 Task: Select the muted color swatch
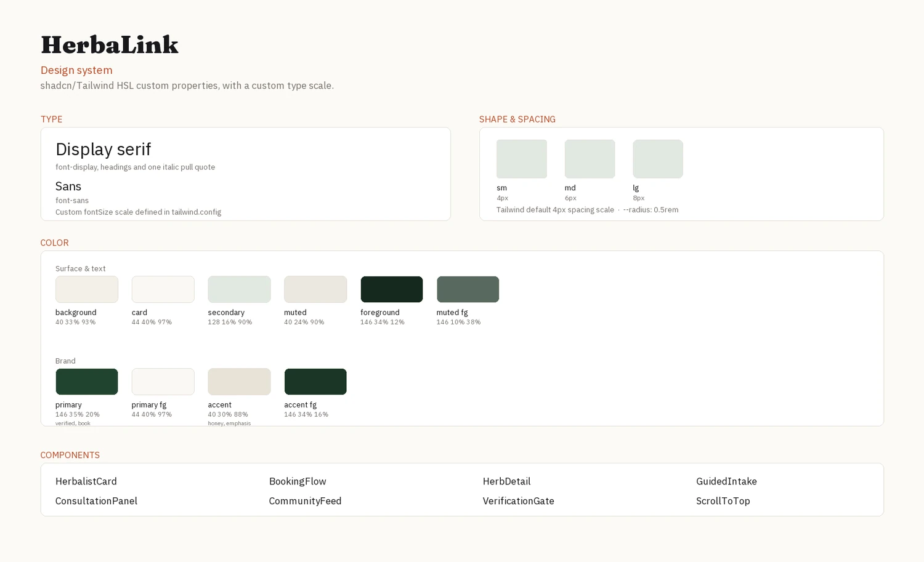tap(315, 289)
